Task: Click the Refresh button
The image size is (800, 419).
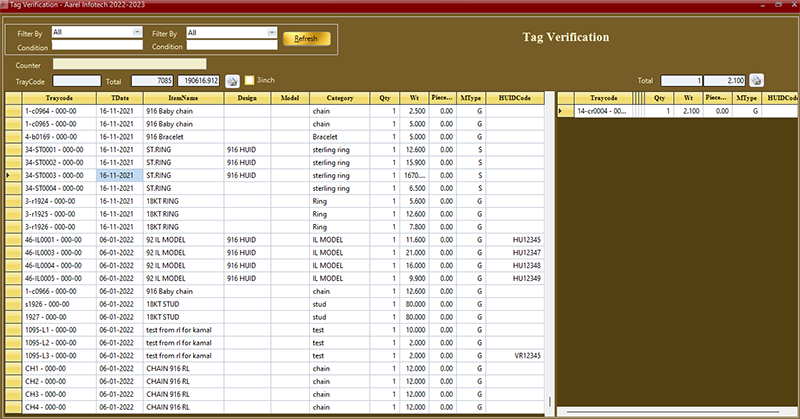Action: point(306,38)
